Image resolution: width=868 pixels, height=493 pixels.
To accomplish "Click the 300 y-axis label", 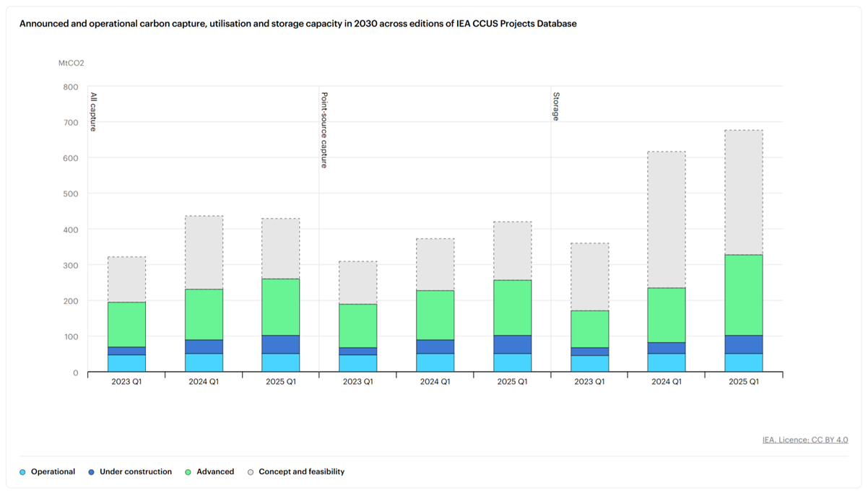I will coord(71,266).
